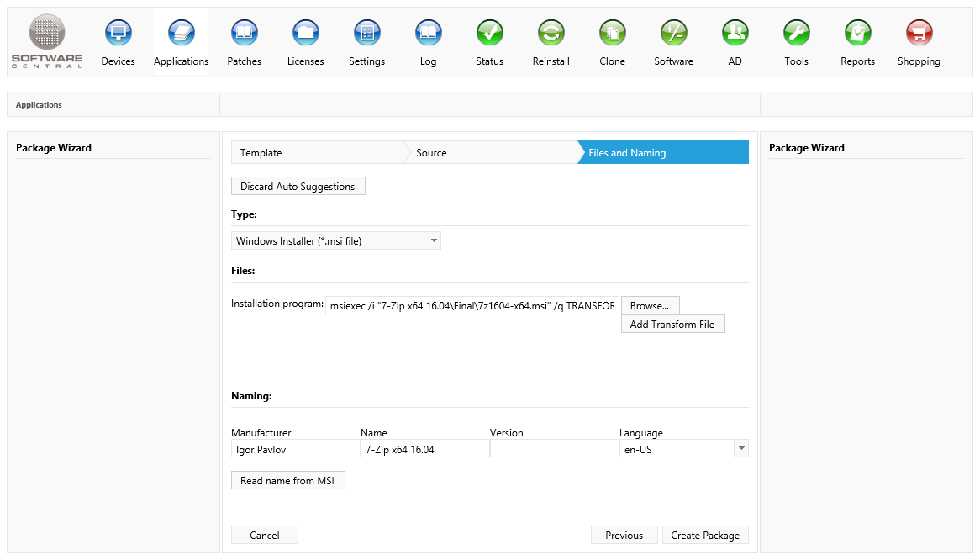Go to the Settings icon
The height and width of the screenshot is (560, 980).
[x=366, y=34]
